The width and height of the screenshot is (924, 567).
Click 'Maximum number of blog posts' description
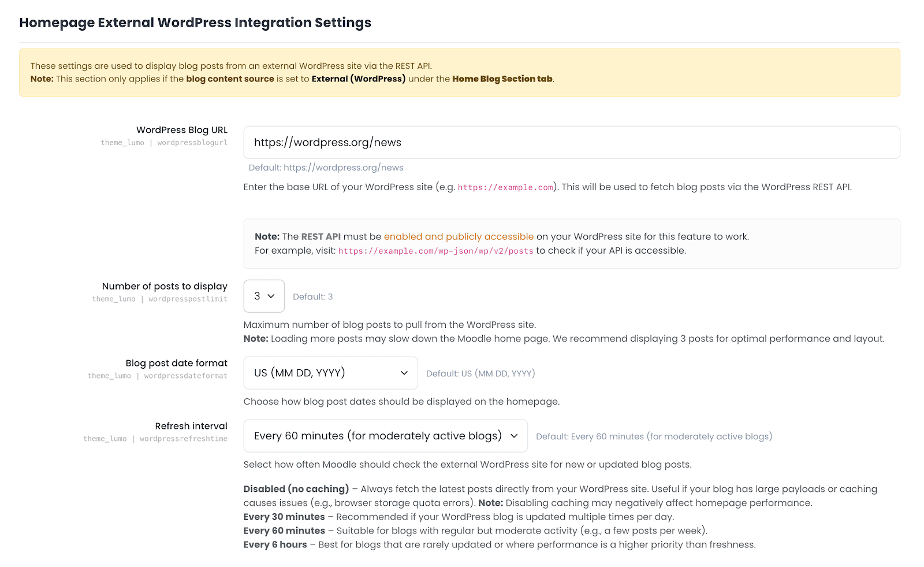click(x=390, y=325)
